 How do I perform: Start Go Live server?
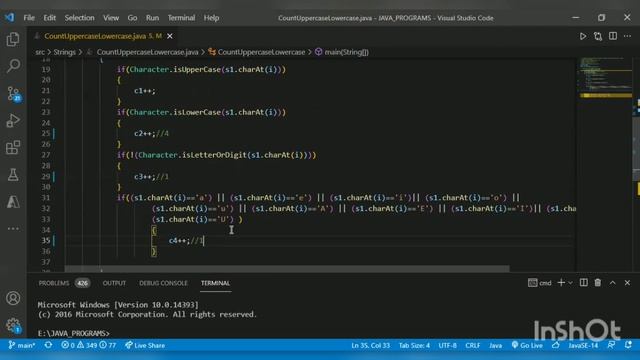[x=527, y=345]
